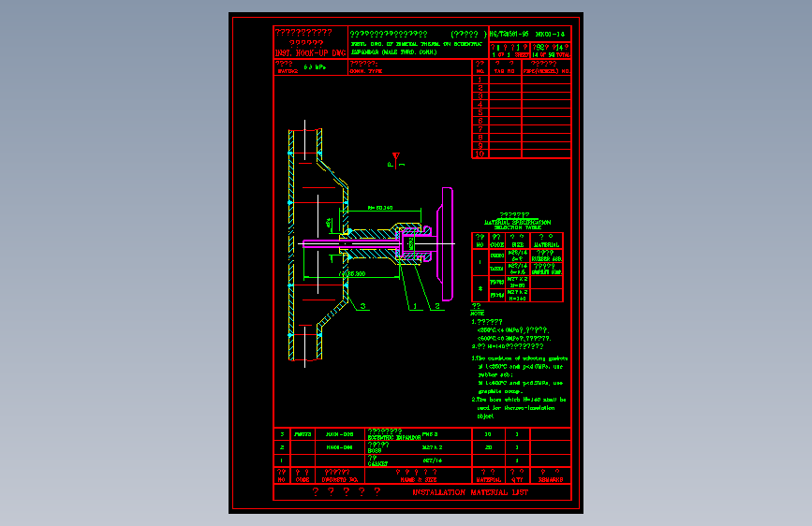Click the 'CONN. TYPE' label
The image size is (812, 526).
click(x=366, y=71)
